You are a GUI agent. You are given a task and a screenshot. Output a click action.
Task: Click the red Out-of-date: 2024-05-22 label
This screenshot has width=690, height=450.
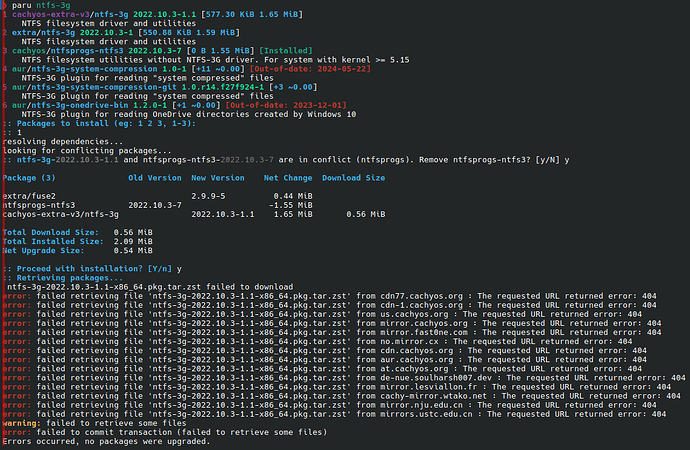click(x=310, y=69)
